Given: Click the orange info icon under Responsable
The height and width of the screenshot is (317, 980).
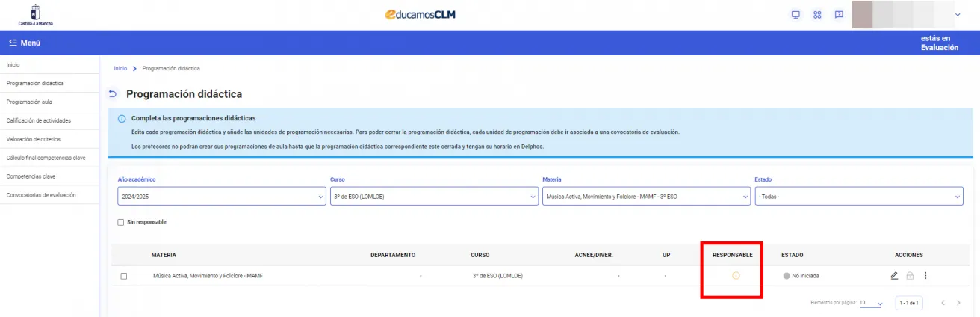Looking at the screenshot, I should 735,276.
